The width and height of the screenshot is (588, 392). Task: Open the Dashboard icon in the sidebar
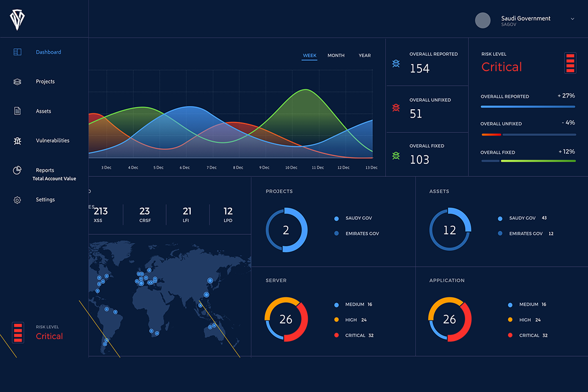(x=17, y=52)
